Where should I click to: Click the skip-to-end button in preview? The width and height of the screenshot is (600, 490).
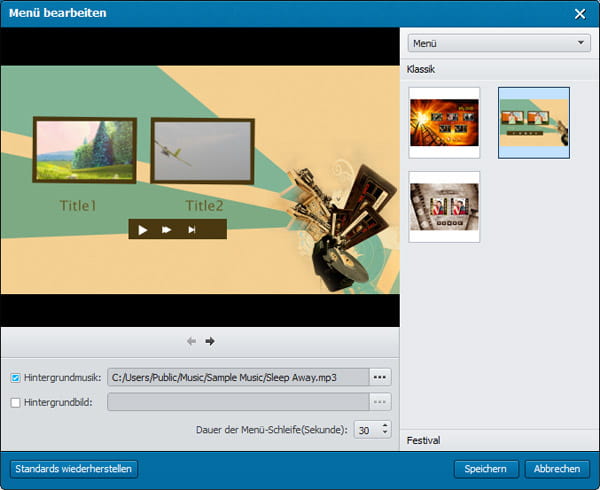click(192, 229)
